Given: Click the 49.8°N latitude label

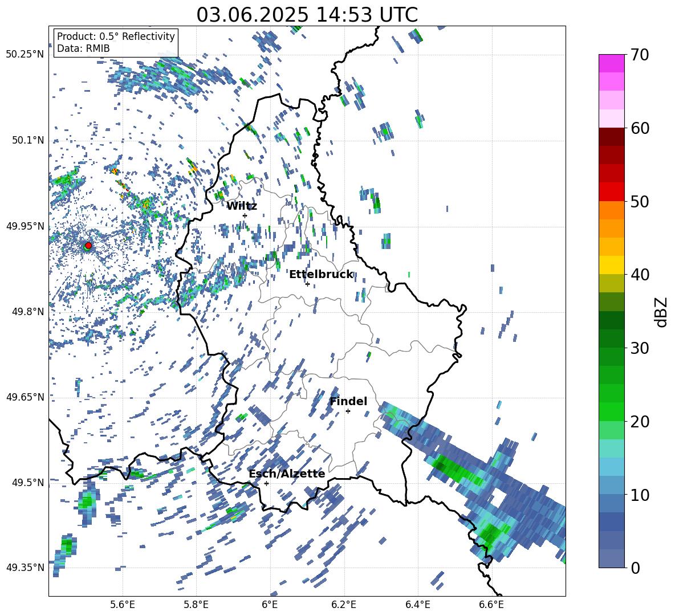Looking at the screenshot, I should click(29, 311).
